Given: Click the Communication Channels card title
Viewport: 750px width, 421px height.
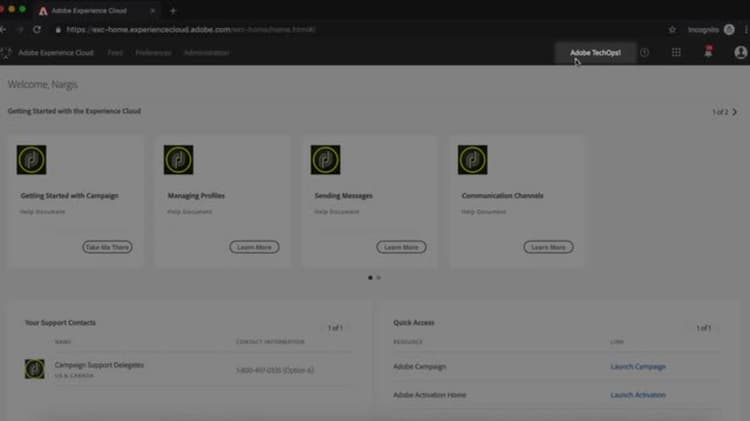Looking at the screenshot, I should pyautogui.click(x=502, y=195).
